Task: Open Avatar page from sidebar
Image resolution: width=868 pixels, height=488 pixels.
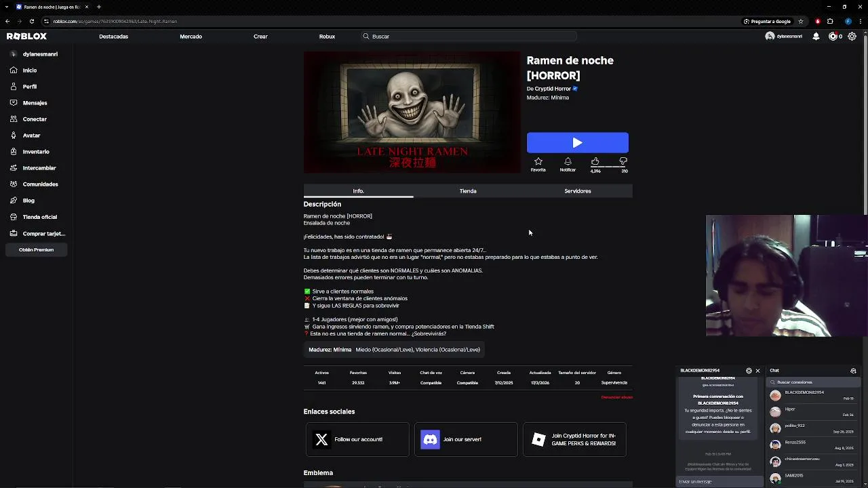Action: pos(31,136)
